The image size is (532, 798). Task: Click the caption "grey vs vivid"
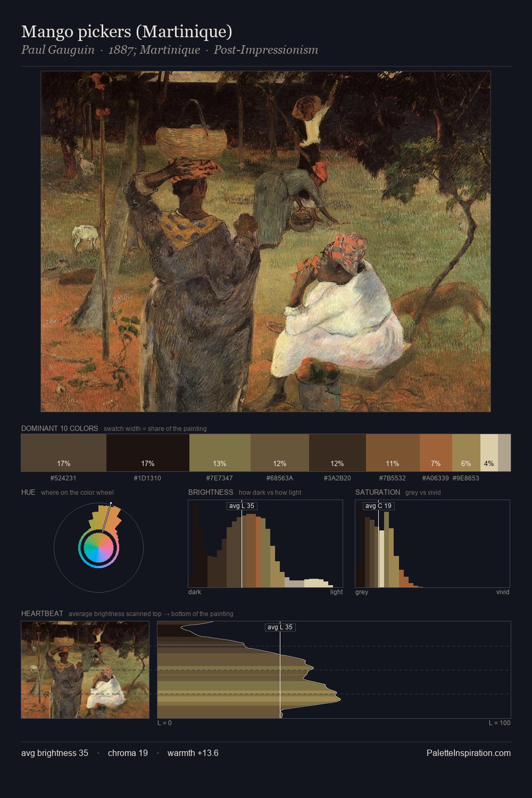pos(423,492)
